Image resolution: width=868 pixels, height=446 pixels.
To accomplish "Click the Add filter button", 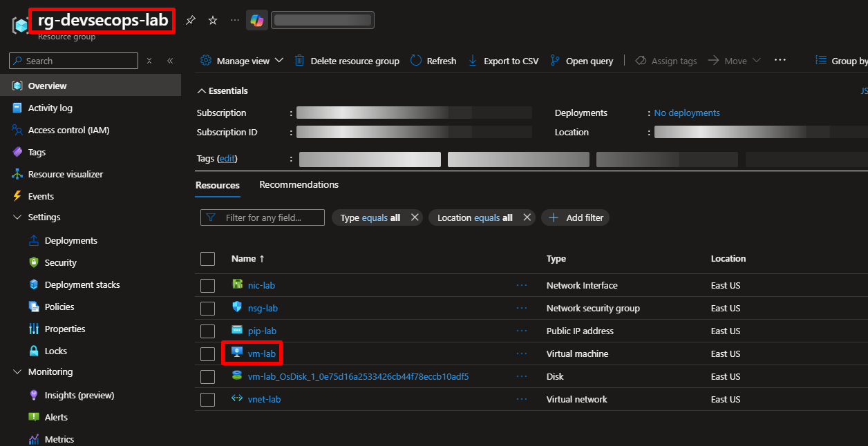I will (x=575, y=217).
